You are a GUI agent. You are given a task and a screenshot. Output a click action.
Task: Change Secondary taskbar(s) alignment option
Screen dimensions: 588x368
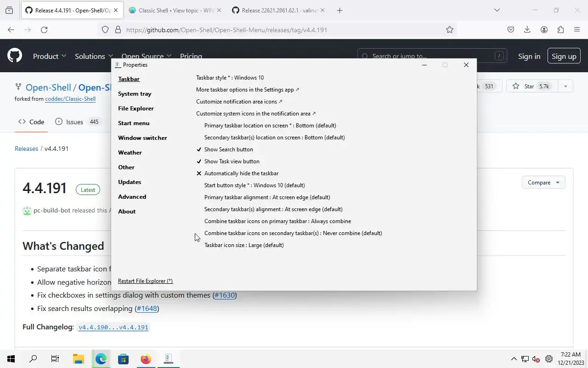(273, 209)
